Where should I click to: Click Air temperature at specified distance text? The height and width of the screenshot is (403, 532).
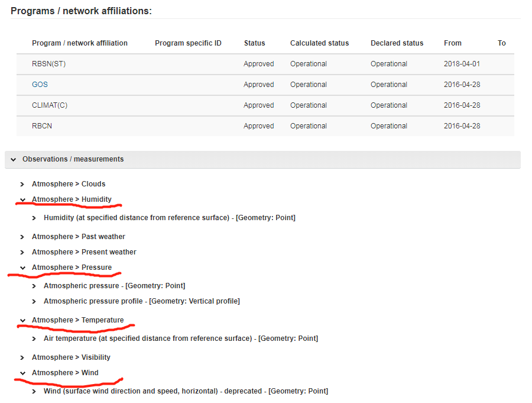tap(181, 338)
